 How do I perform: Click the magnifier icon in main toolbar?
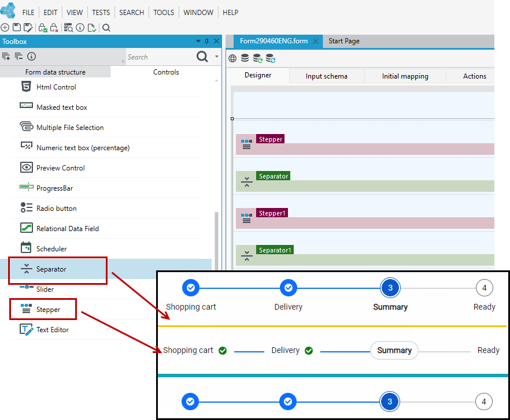click(x=106, y=28)
